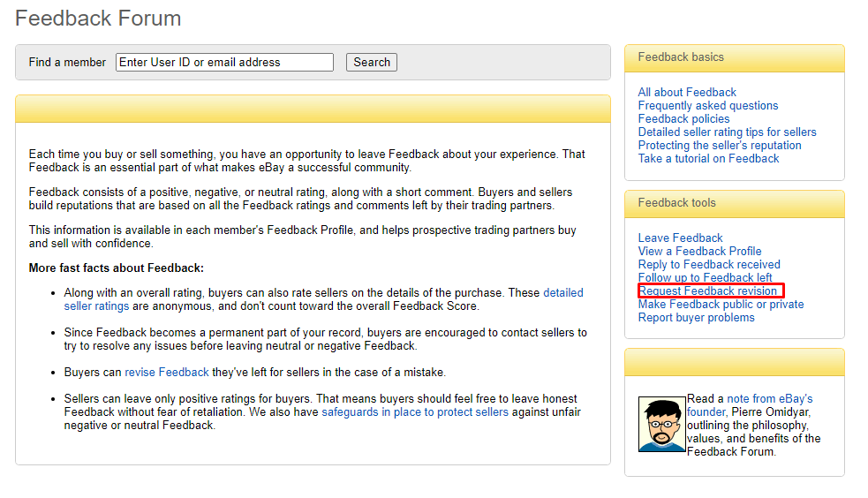
Task: Open Take a tutorial on Feedback
Action: (708, 159)
